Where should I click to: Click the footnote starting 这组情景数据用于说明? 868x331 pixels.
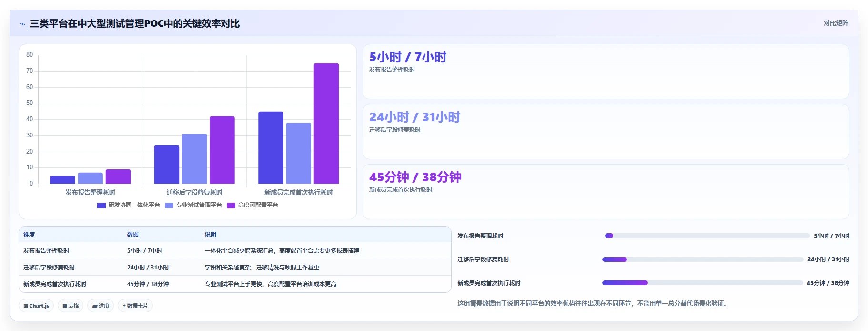[594, 304]
